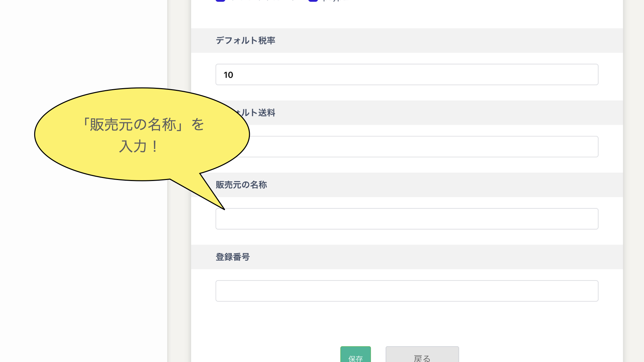The height and width of the screenshot is (362, 644).
Task: Click the gray 戻る button
Action: pos(422,355)
